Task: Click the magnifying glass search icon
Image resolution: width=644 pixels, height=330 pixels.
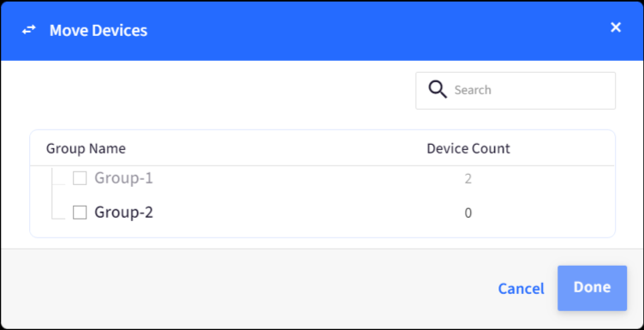Action: point(437,89)
